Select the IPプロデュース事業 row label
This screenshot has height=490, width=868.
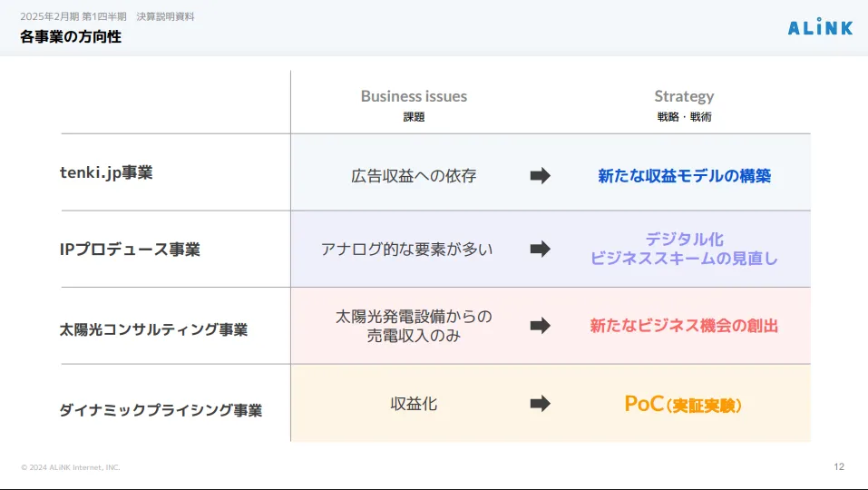click(x=130, y=250)
